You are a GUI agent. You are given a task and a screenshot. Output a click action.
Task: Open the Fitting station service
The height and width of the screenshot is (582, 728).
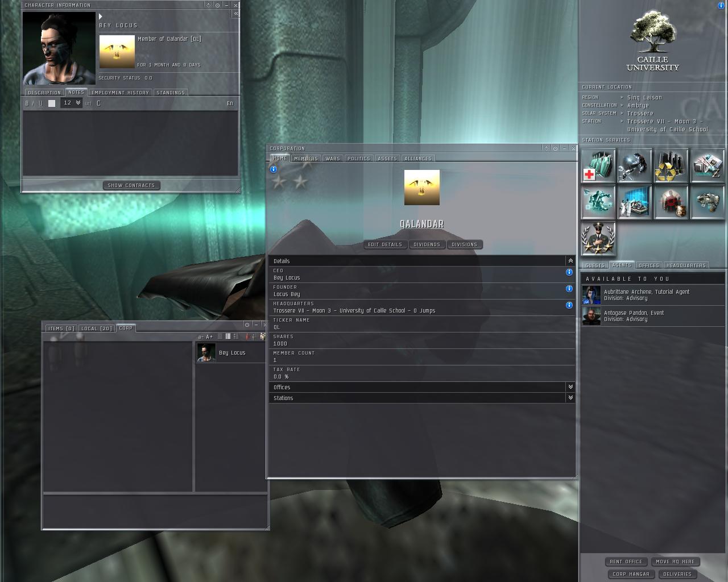coord(598,202)
